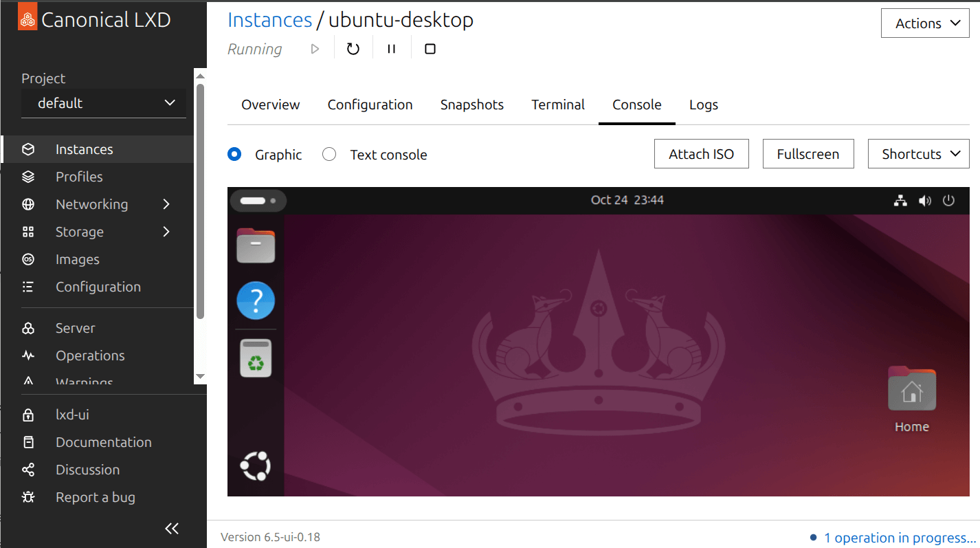Screen dimensions: 980x548
Task: Select the Text console radio button
Action: click(x=329, y=155)
